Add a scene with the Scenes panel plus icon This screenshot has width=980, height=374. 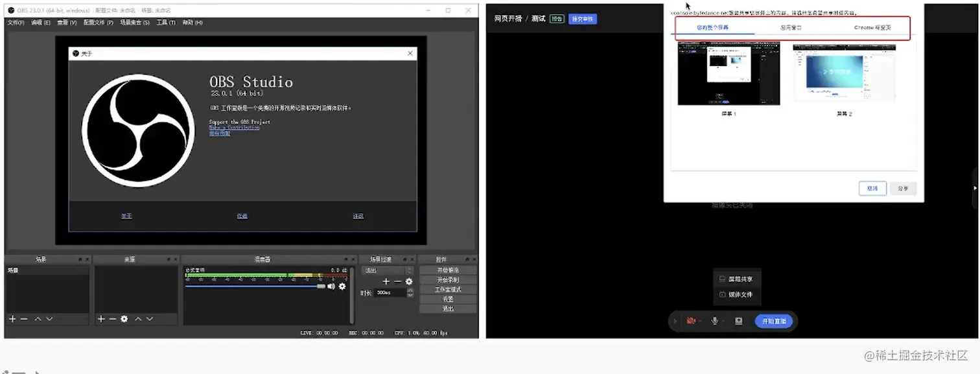pyautogui.click(x=12, y=319)
